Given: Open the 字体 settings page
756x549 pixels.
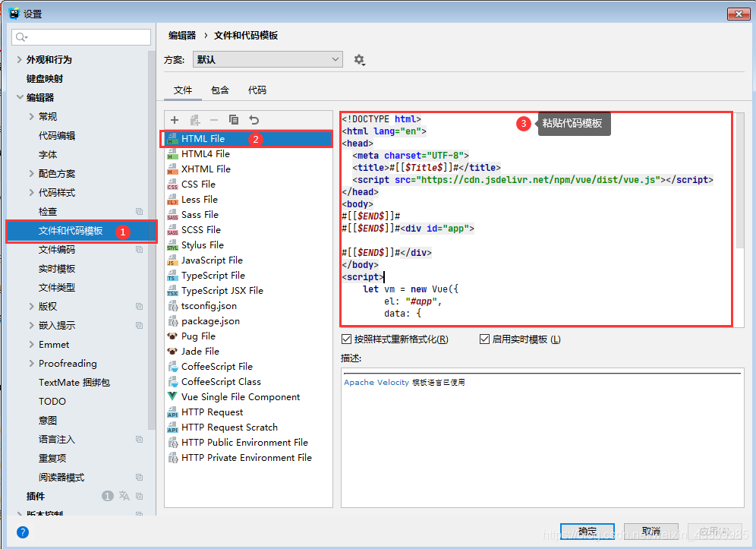Looking at the screenshot, I should coord(48,154).
